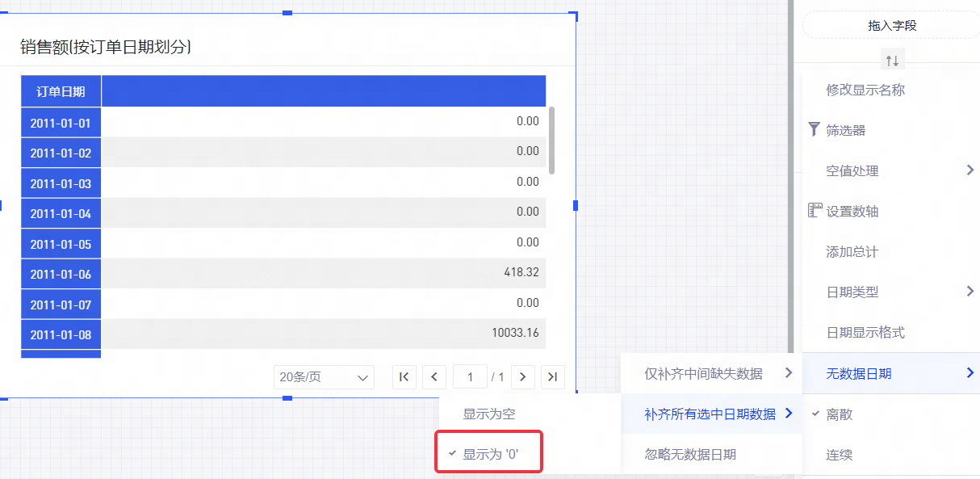Open the 20条/页 page size dropdown
The width and height of the screenshot is (980, 479).
point(324,376)
